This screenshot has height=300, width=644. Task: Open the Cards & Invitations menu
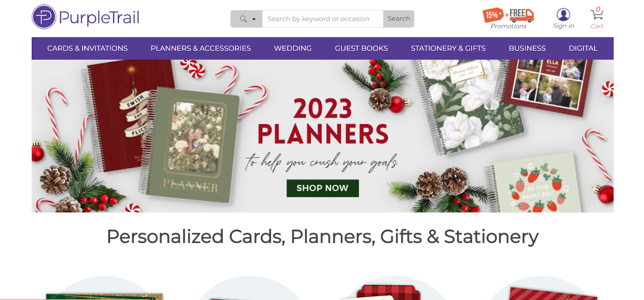pos(87,48)
